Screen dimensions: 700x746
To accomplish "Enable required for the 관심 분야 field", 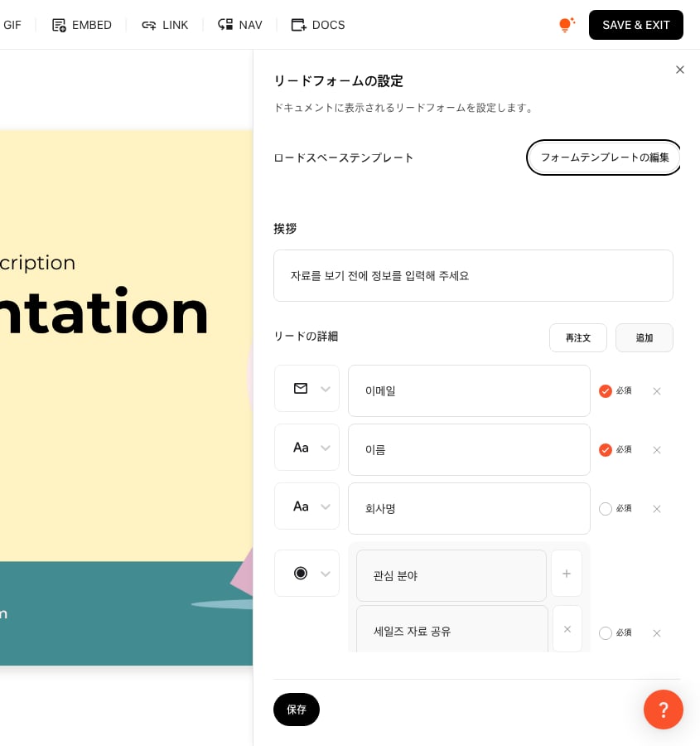I will [x=606, y=633].
